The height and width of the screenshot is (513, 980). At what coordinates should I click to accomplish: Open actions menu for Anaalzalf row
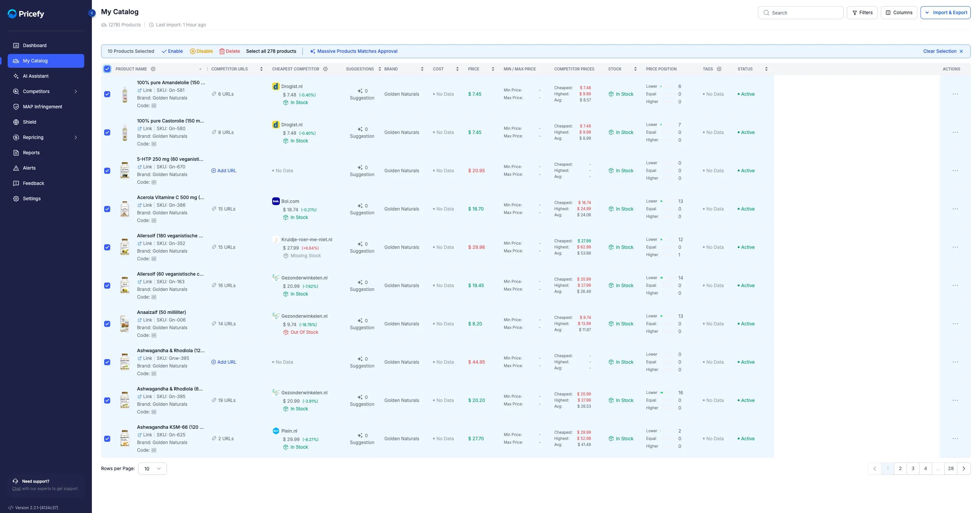[955, 324]
